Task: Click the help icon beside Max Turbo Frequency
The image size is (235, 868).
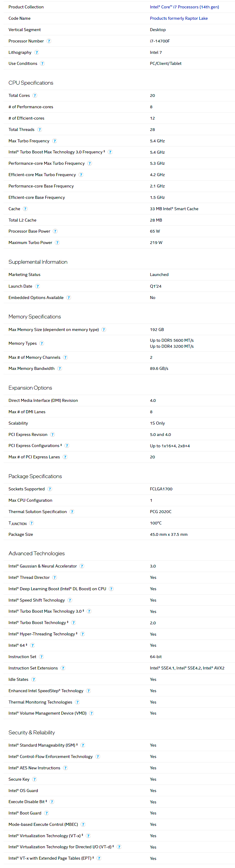Action: click(x=55, y=141)
